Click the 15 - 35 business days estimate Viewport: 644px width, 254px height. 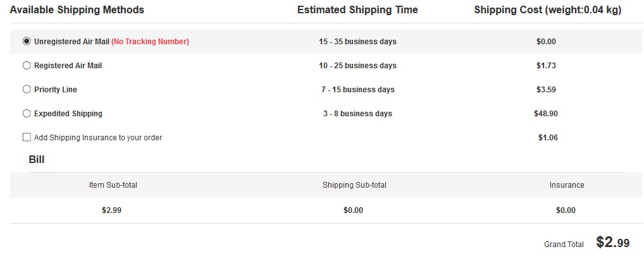point(357,42)
